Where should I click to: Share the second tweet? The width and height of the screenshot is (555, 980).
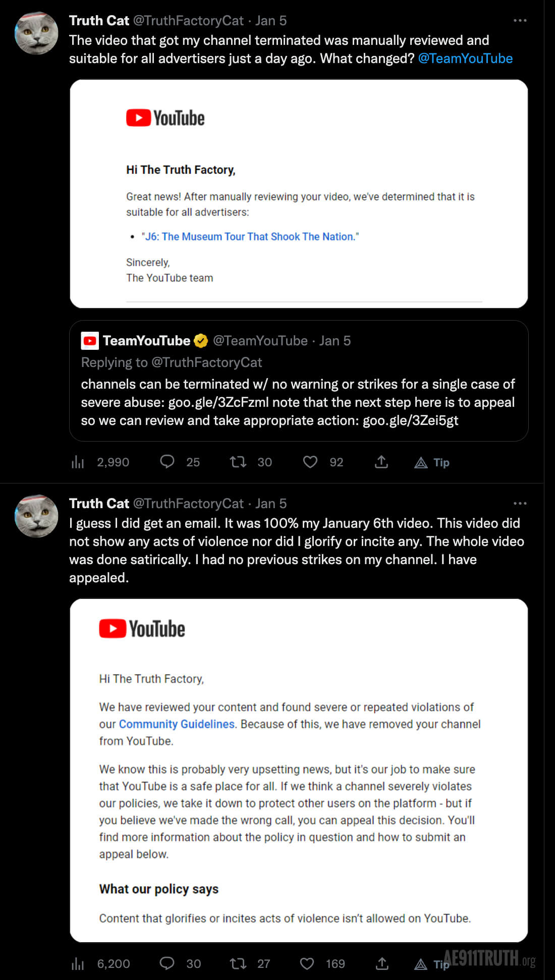[382, 963]
